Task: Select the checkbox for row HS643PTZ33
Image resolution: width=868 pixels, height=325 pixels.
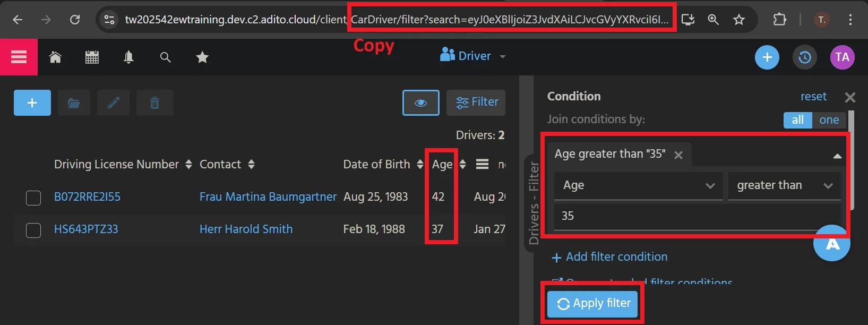Action: 33,230
